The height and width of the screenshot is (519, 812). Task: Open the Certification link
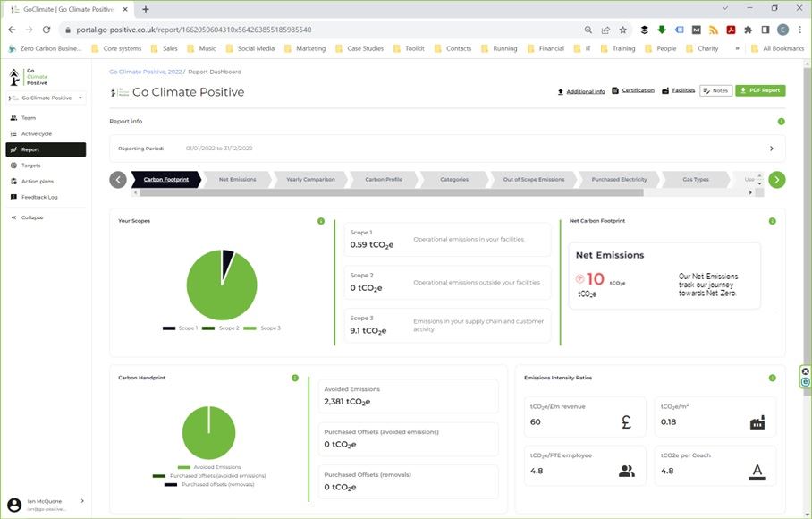point(633,90)
